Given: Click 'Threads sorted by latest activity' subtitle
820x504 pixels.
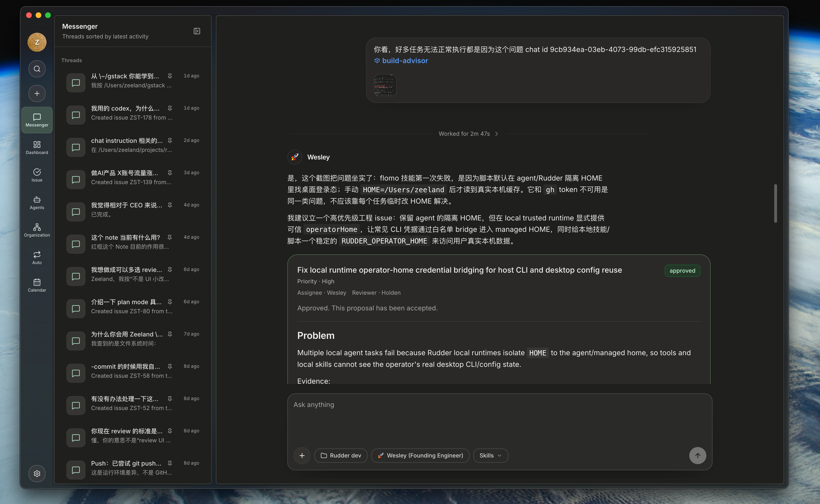Looking at the screenshot, I should (105, 36).
